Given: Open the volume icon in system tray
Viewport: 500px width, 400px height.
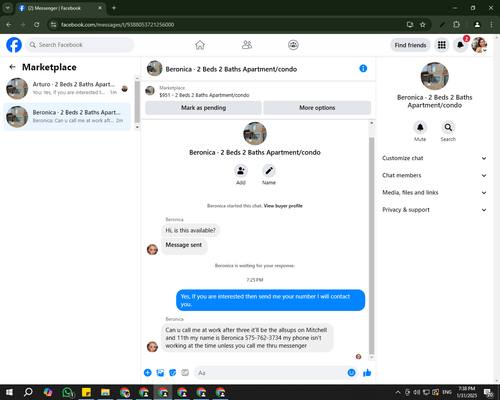Looking at the screenshot, I should click(x=417, y=392).
